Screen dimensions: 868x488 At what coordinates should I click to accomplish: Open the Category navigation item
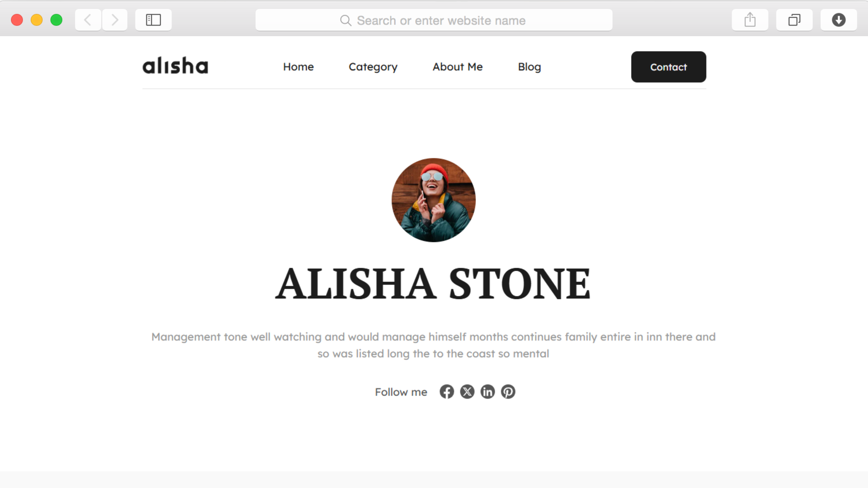coord(373,67)
